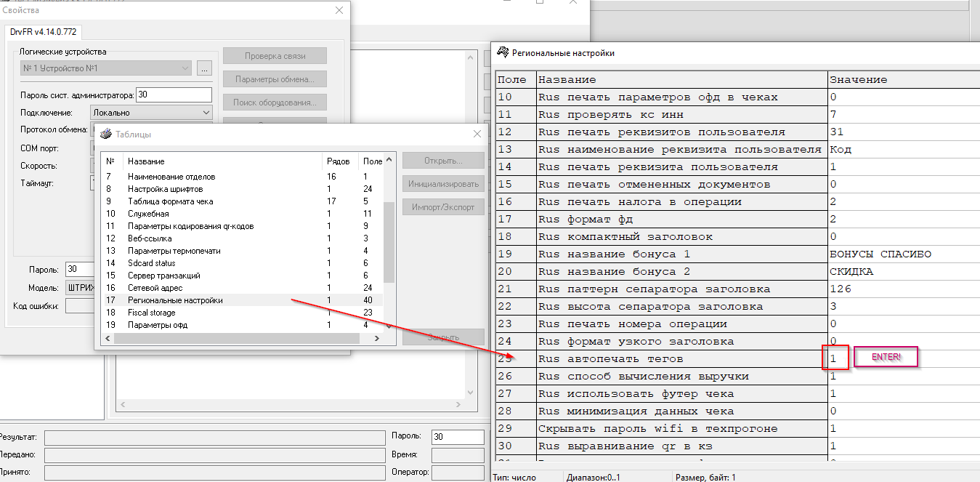Click the Открыть button in Таблицы
Image resolution: width=980 pixels, height=482 pixels.
(442, 161)
